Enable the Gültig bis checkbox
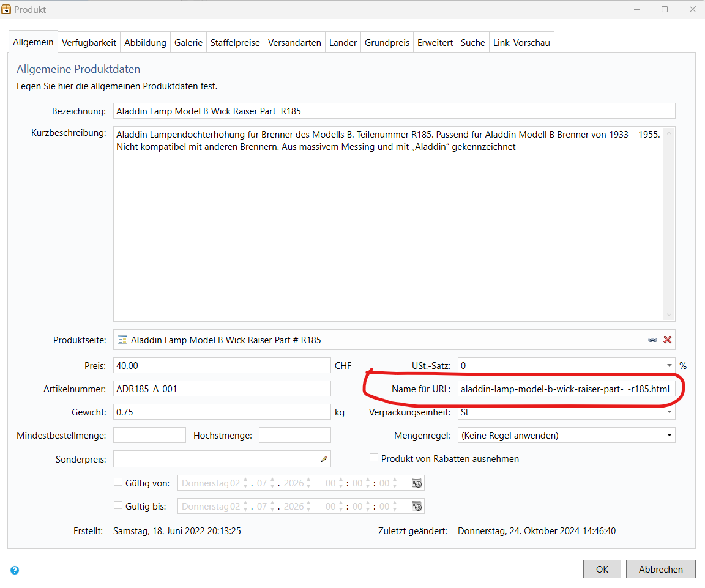The image size is (705, 588). (118, 506)
